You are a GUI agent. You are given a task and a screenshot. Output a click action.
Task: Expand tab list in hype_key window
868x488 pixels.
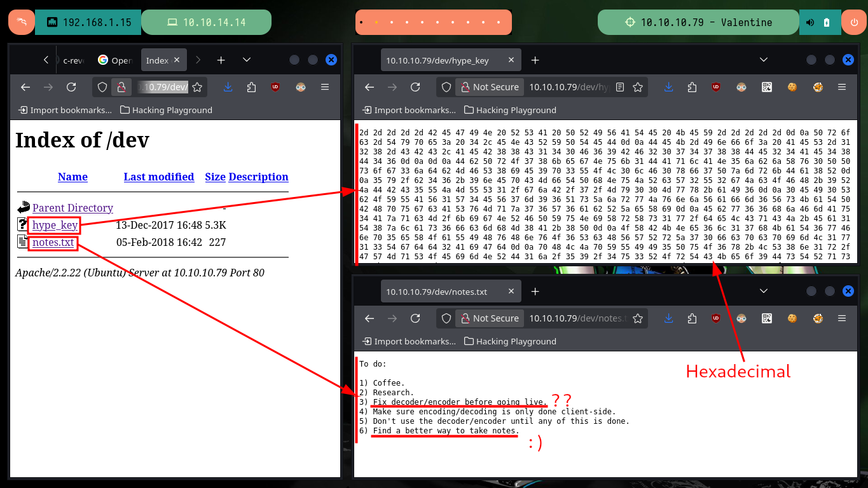(764, 60)
